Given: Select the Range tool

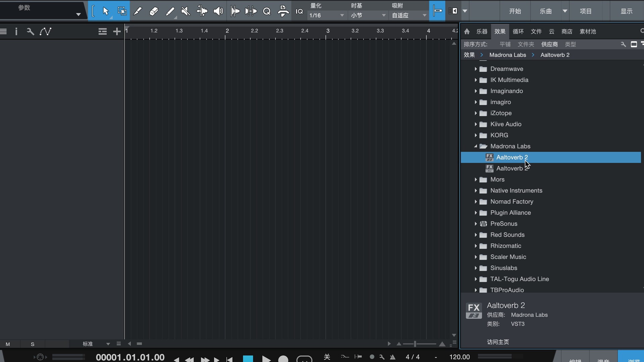Looking at the screenshot, I should tap(122, 11).
